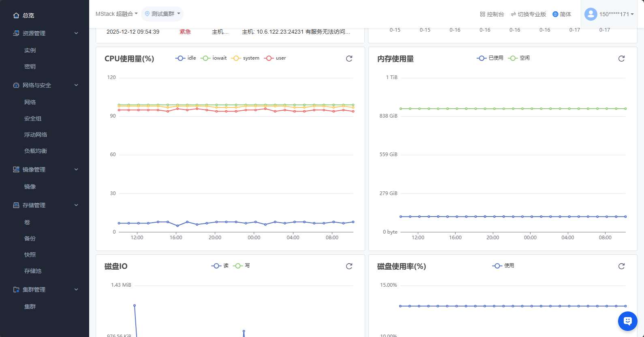The height and width of the screenshot is (337, 644).
Task: Click 切换专业版 link
Action: 528,14
